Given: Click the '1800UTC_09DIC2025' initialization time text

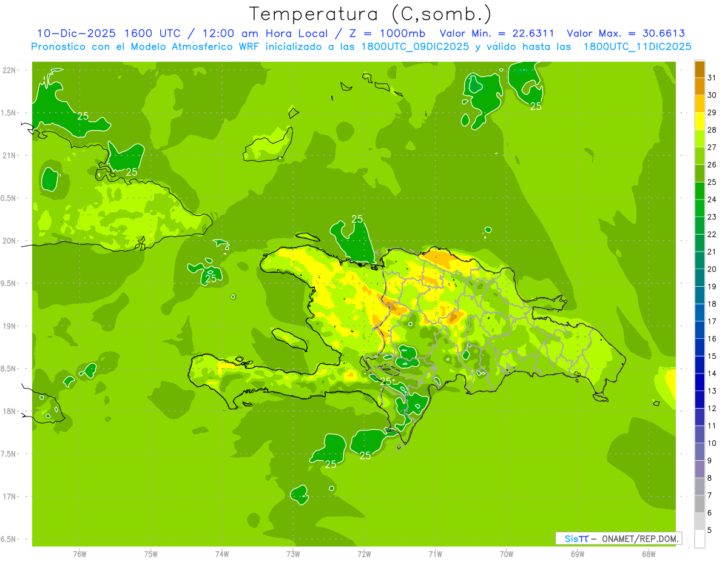Looking at the screenshot, I should click(x=413, y=47).
